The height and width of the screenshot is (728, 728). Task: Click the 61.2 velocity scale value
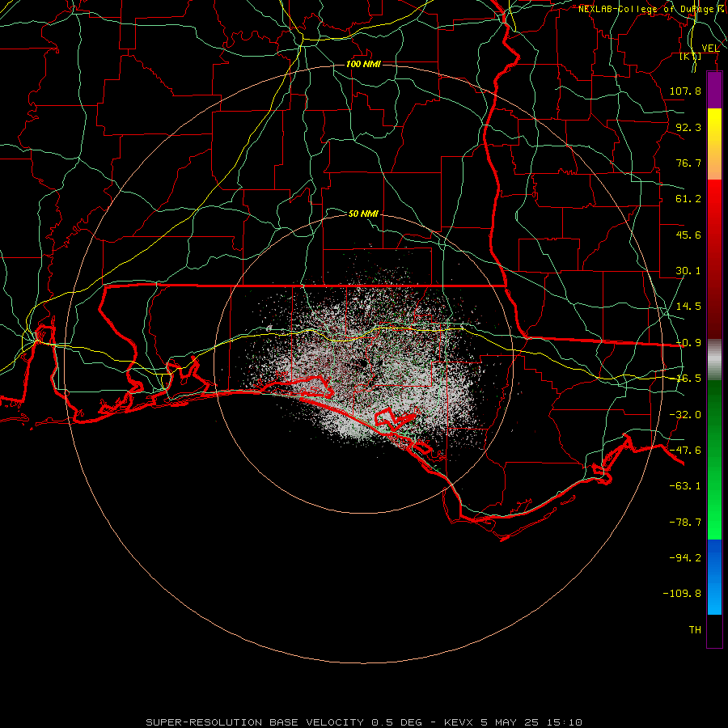click(688, 199)
